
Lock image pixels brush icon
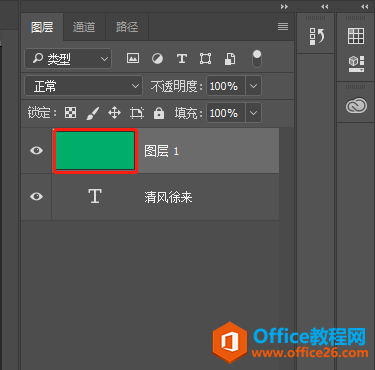click(93, 113)
